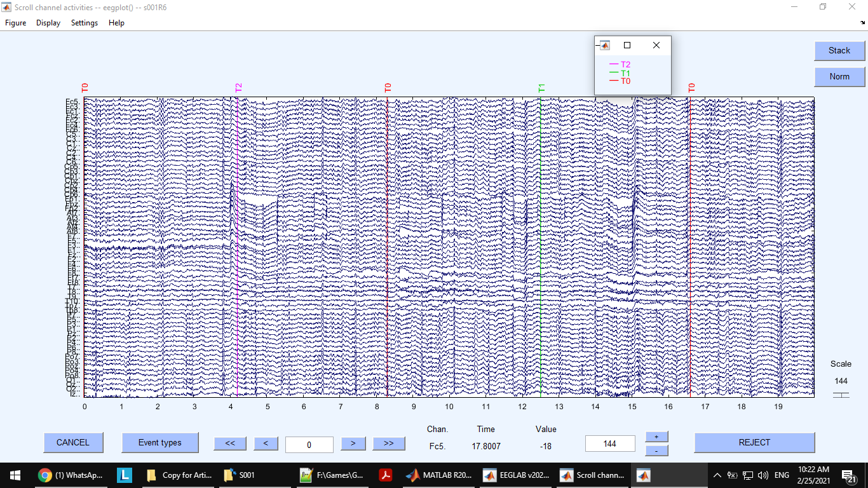Click the REJECT button
The image size is (868, 488).
coord(754,443)
